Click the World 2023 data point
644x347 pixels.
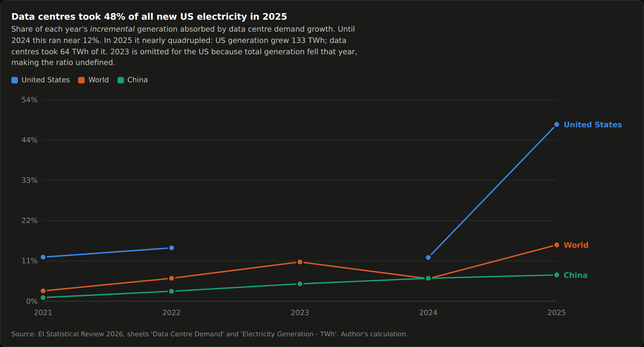pyautogui.click(x=300, y=262)
